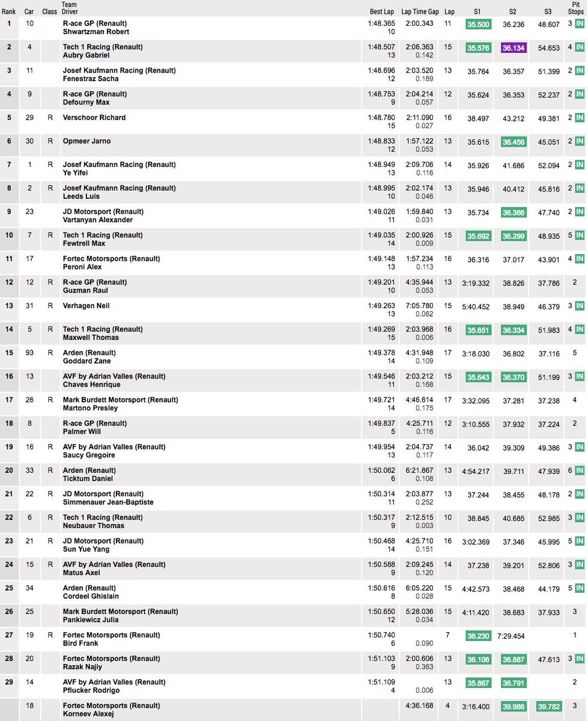Image resolution: width=588 pixels, height=721 pixels.
Task: Click the Mark Burdett Motorsport team above Martono Presley
Action: point(121,400)
